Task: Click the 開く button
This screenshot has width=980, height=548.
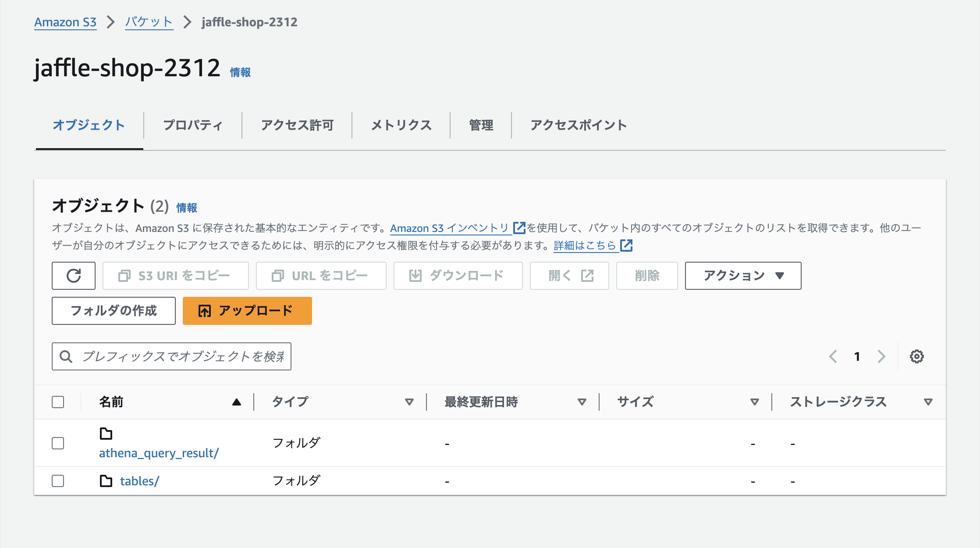Action: point(569,276)
